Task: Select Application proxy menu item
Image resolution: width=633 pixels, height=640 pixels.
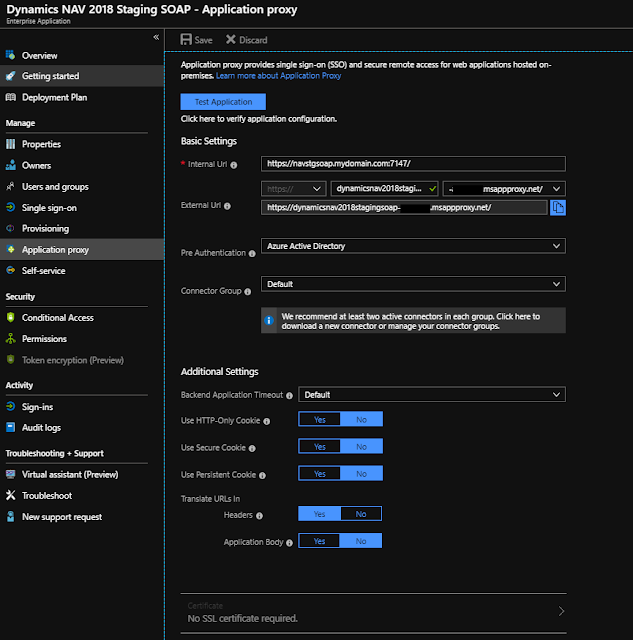Action: [x=82, y=249]
